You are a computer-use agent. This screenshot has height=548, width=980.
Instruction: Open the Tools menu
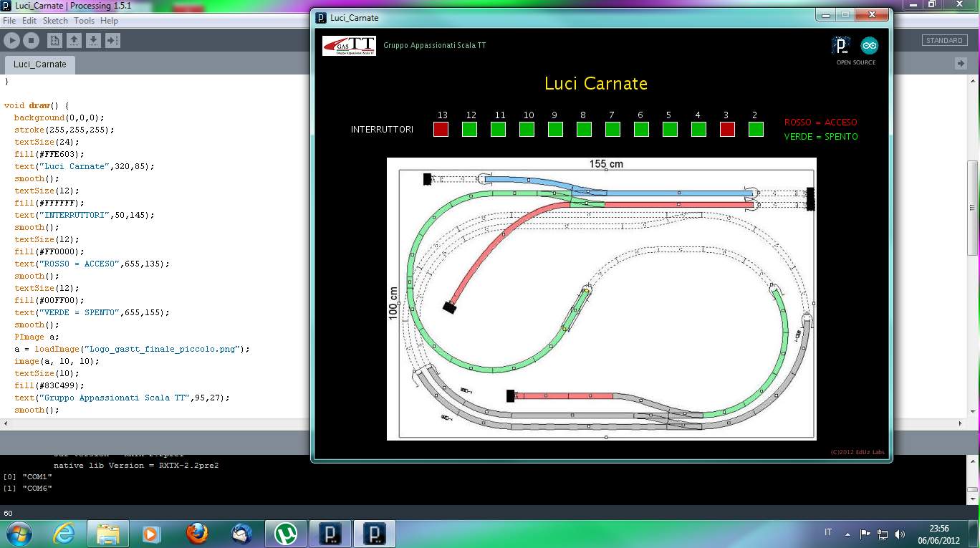(x=85, y=21)
